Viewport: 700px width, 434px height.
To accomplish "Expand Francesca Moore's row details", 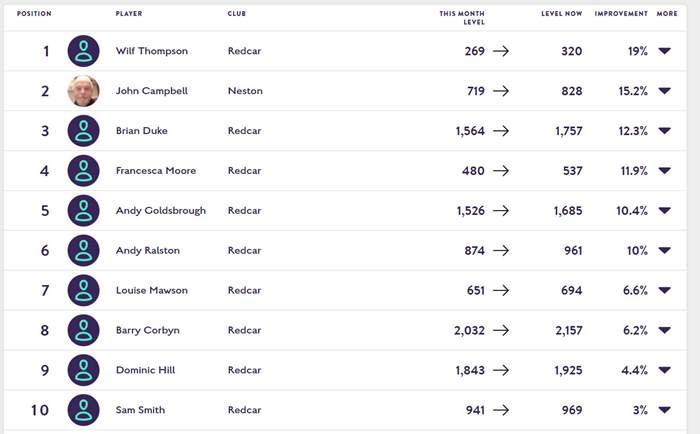I will pyautogui.click(x=665, y=171).
